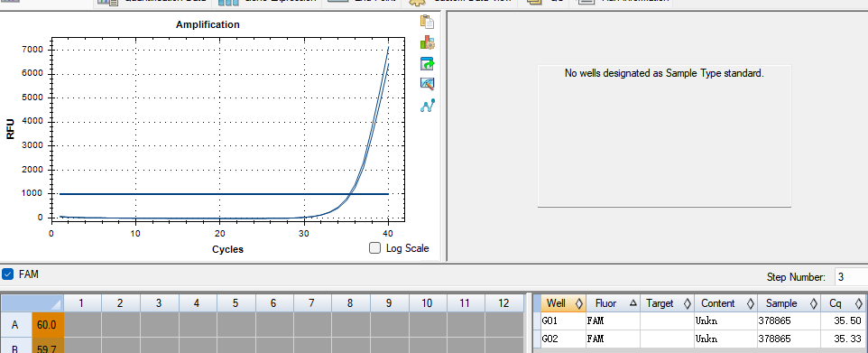
Task: Click the export chart icon with green arrow
Action: coord(428,63)
